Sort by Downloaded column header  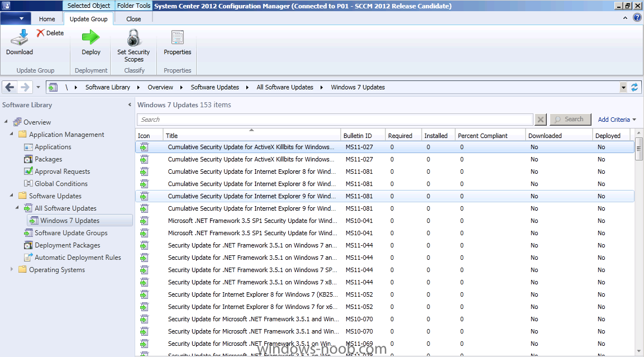click(559, 136)
